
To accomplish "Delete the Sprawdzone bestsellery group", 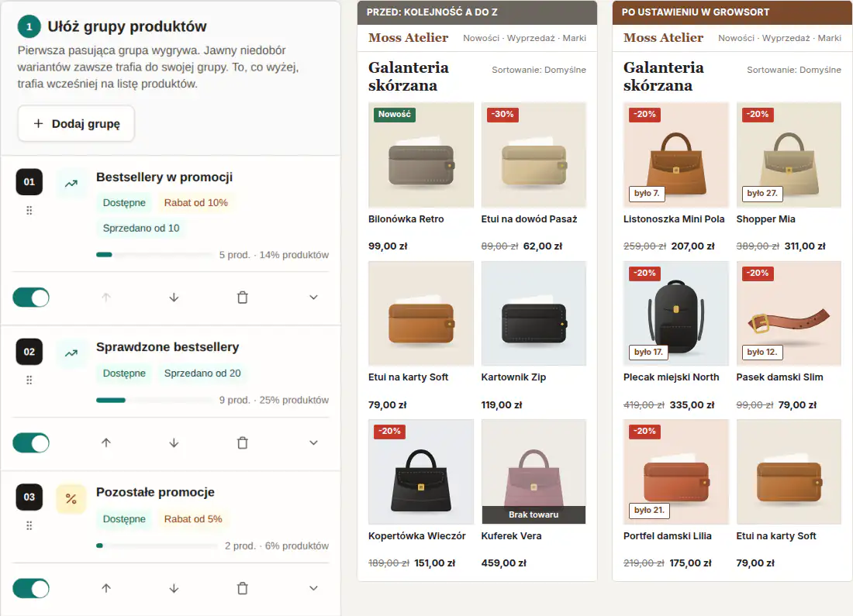I will [243, 442].
